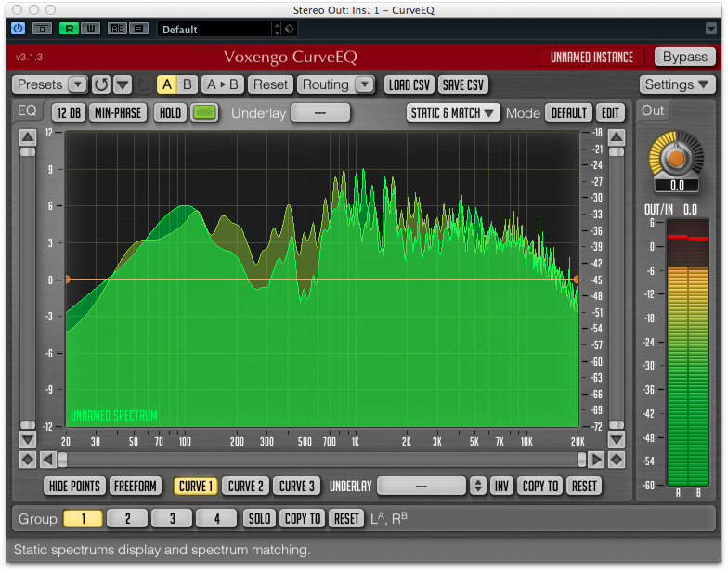Open the top Underlay selector
This screenshot has width=728, height=572.
click(x=320, y=113)
